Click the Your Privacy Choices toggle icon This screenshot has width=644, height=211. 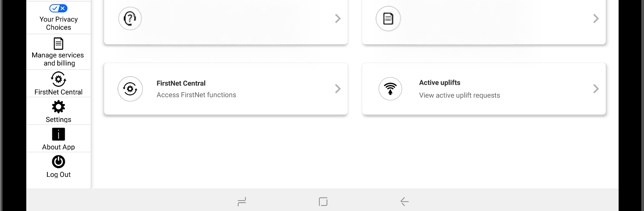click(58, 8)
